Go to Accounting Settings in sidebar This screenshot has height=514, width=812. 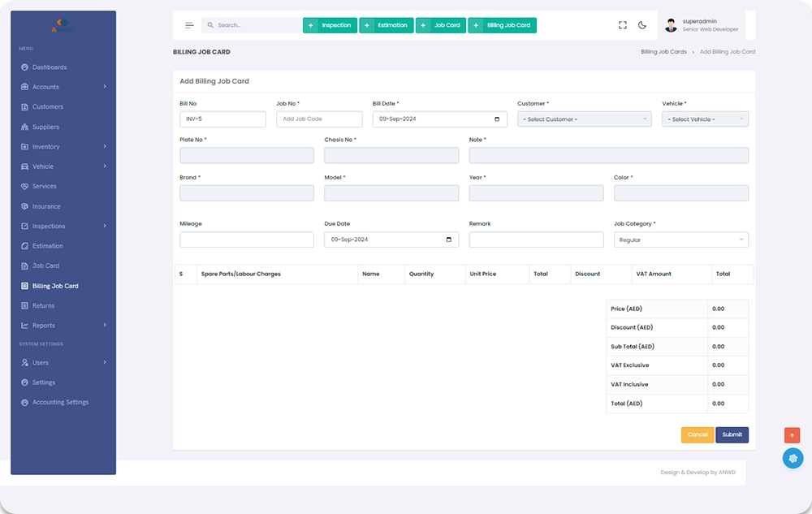[x=60, y=402]
